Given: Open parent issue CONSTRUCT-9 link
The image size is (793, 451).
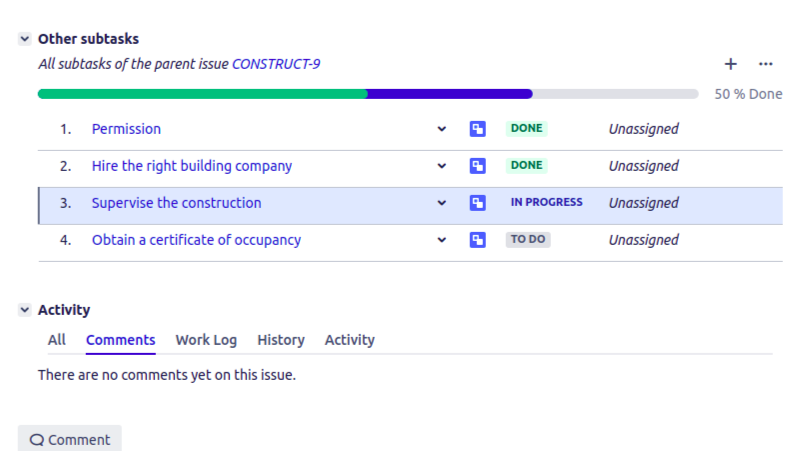Looking at the screenshot, I should [276, 64].
